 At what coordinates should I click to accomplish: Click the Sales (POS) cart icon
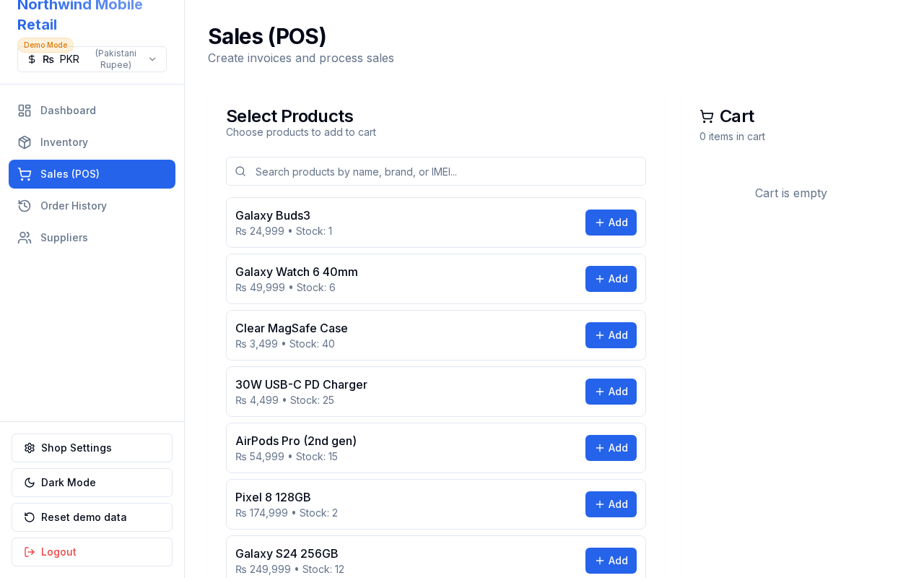point(25,174)
